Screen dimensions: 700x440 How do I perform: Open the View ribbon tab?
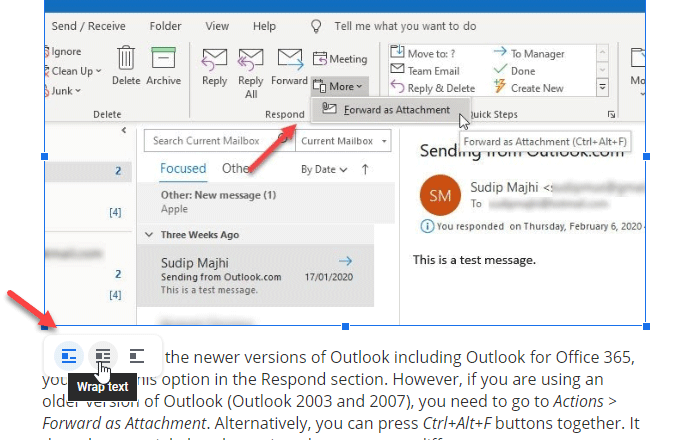217,26
